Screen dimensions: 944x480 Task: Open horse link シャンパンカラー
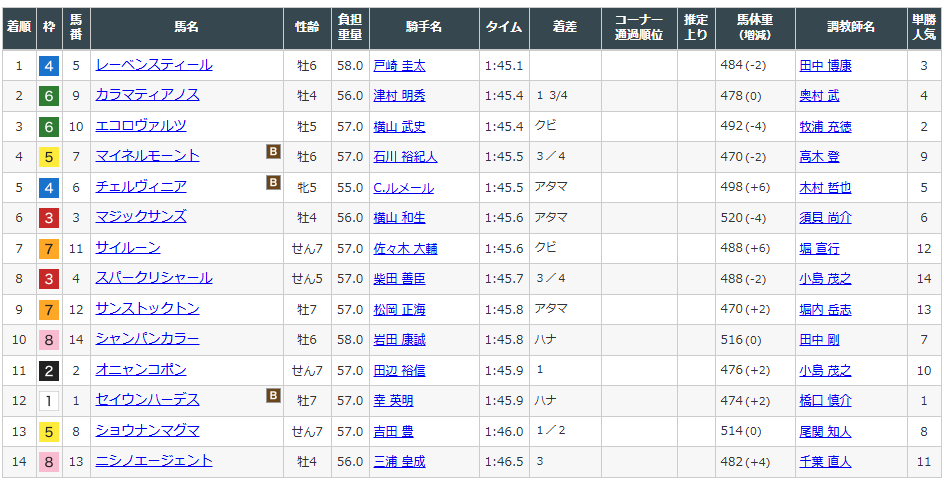pyautogui.click(x=147, y=339)
